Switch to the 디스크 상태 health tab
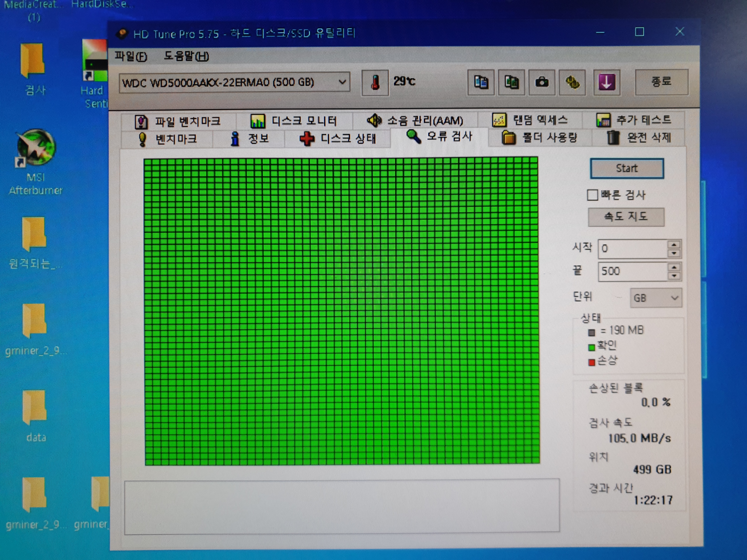The image size is (747, 560). point(338,139)
